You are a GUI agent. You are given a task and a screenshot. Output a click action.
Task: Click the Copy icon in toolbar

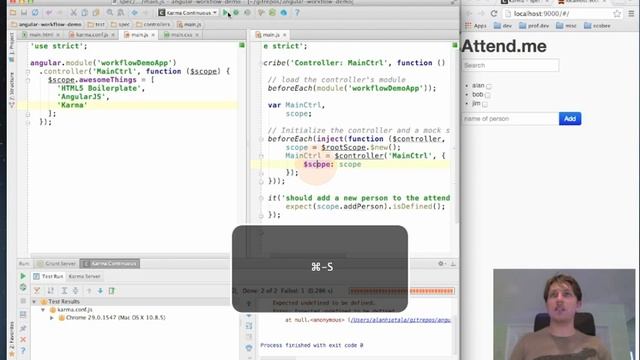point(84,13)
